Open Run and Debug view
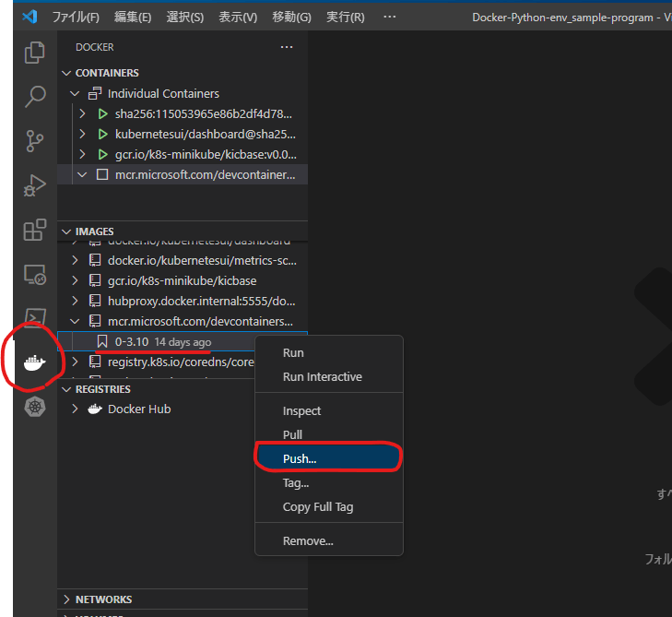672x617 pixels. (x=35, y=185)
